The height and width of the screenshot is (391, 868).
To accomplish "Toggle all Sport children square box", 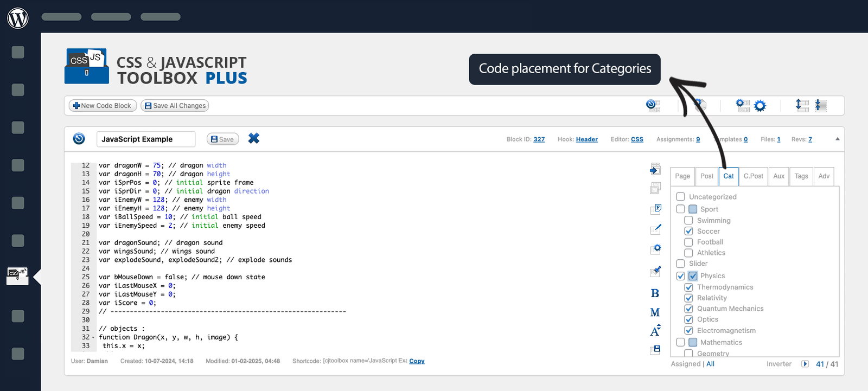I will pyautogui.click(x=693, y=209).
